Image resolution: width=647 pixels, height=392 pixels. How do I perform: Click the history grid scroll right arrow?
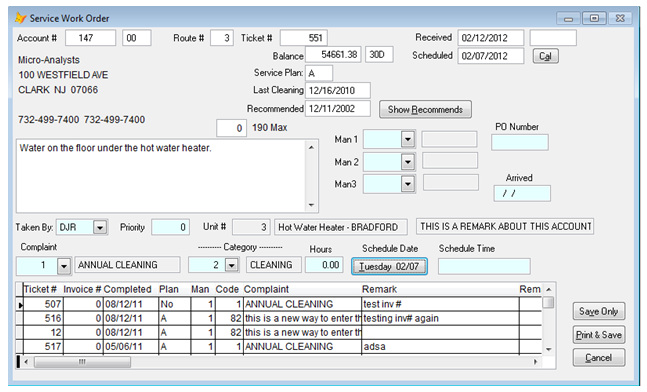pyautogui.click(x=536, y=362)
